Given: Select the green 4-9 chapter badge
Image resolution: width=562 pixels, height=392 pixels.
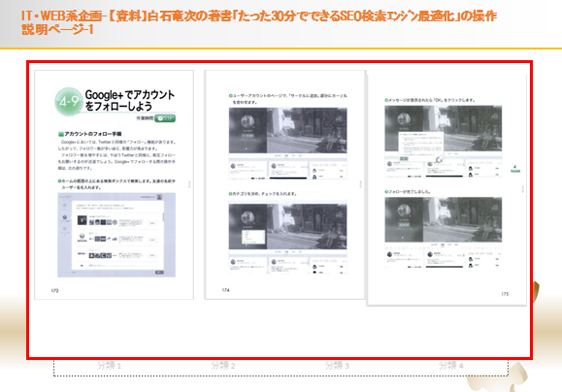Looking at the screenshot, I should 69,102.
